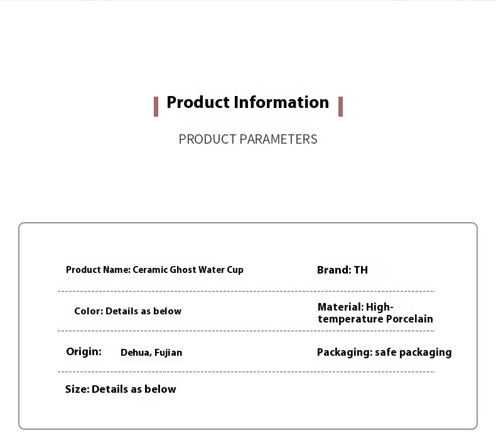This screenshot has width=496, height=448.
Task: Click the "Material:" label
Action: pos(341,307)
